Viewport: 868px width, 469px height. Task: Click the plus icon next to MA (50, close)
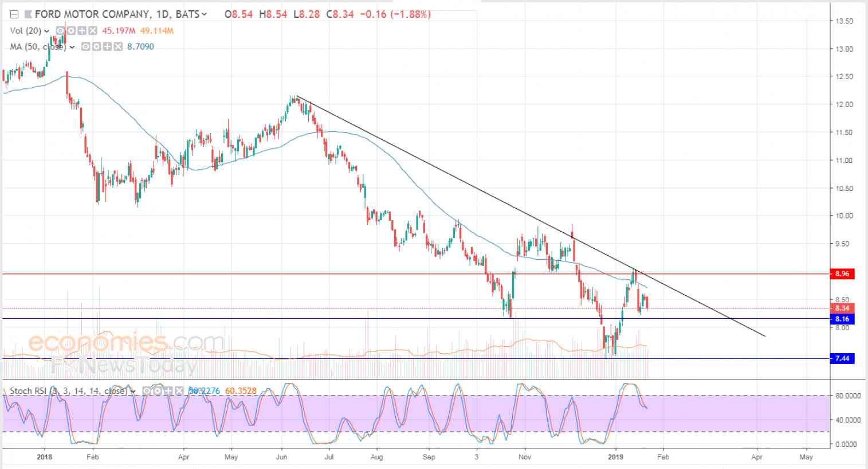click(108, 46)
